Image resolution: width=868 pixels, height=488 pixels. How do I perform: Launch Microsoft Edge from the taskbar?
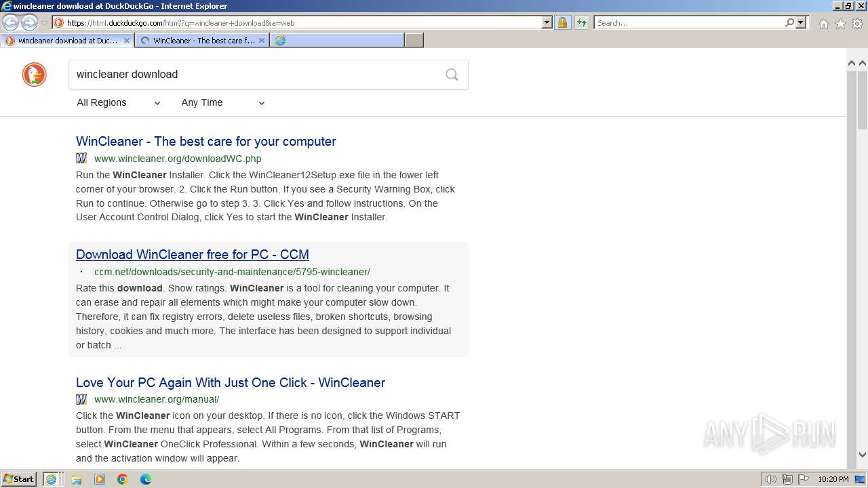146,479
